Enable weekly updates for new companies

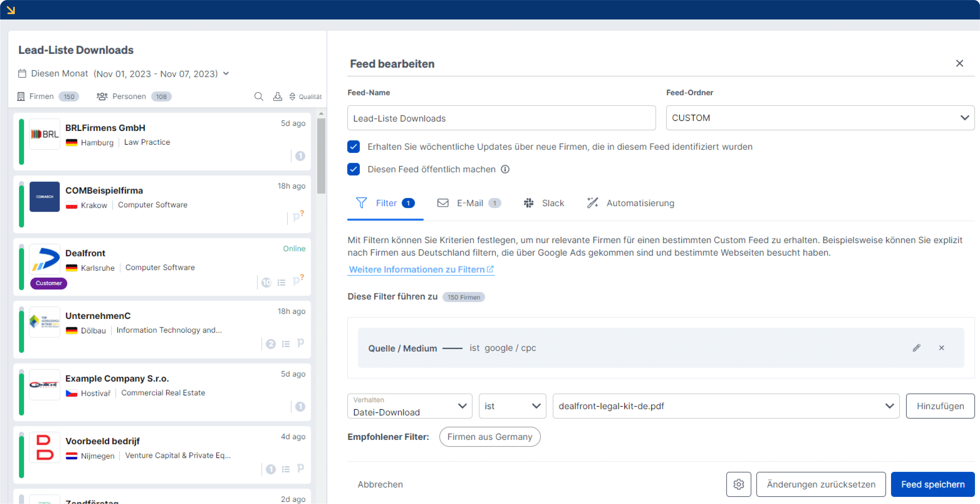point(353,147)
